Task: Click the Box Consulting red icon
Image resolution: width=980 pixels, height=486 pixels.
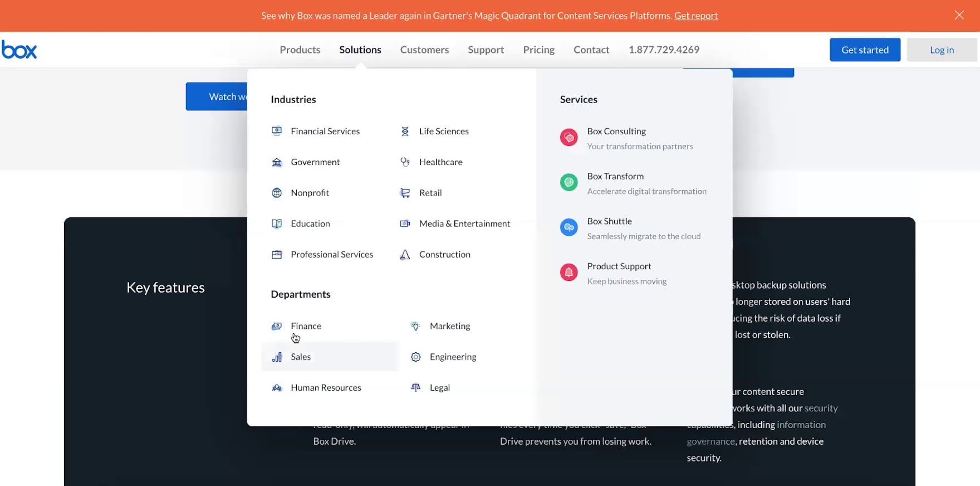Action: click(569, 137)
